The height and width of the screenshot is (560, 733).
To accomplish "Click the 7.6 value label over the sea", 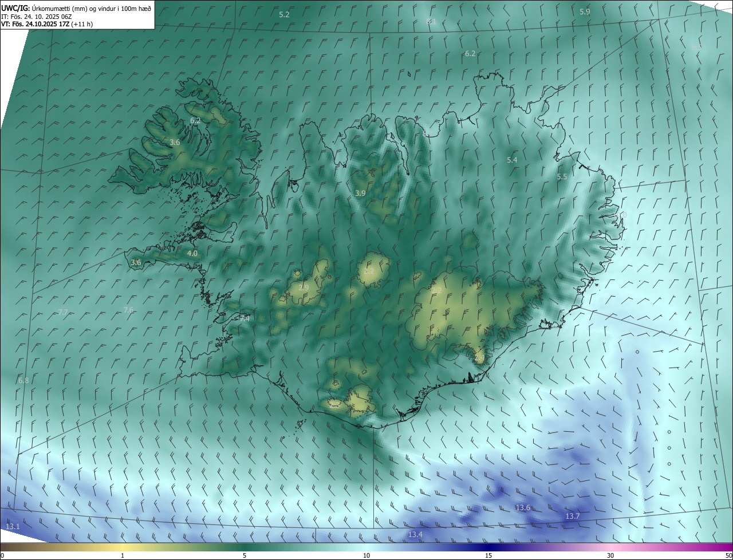I will 128,310.
